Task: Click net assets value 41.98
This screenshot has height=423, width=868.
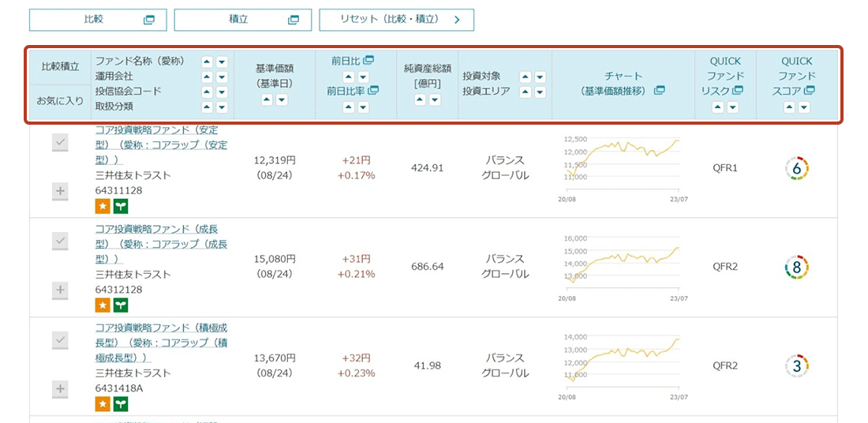Action: pyautogui.click(x=428, y=365)
